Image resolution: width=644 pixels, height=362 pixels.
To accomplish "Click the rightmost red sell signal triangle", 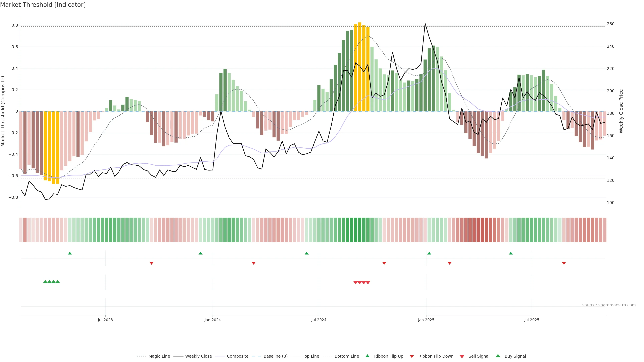I will pos(368,283).
